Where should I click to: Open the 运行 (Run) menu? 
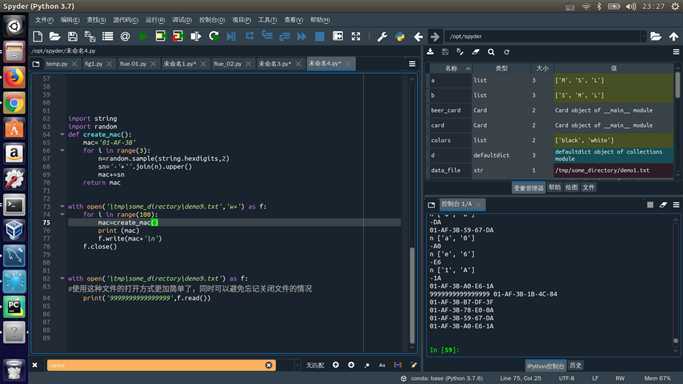(155, 20)
